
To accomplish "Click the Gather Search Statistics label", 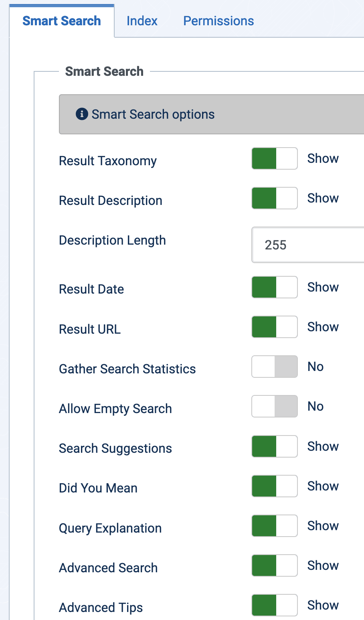I will click(127, 369).
